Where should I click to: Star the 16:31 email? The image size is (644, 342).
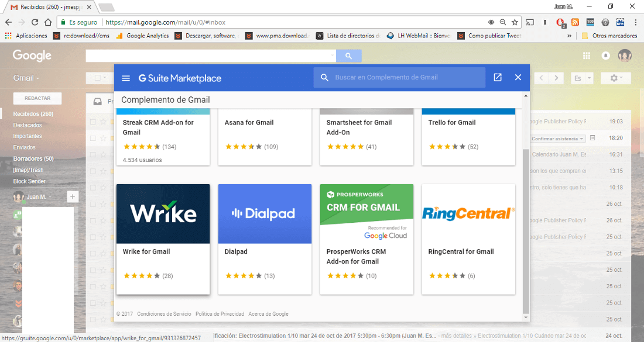click(103, 154)
